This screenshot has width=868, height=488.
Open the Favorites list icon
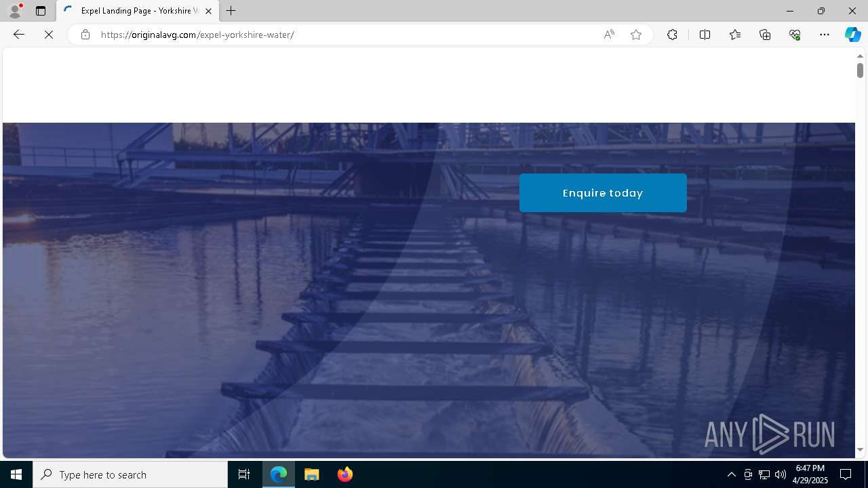point(735,35)
